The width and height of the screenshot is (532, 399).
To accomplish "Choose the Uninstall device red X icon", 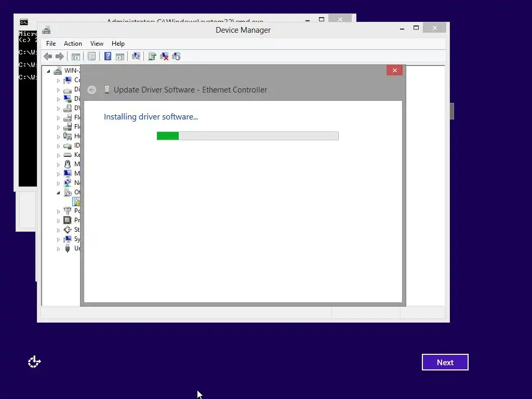I will (x=164, y=56).
